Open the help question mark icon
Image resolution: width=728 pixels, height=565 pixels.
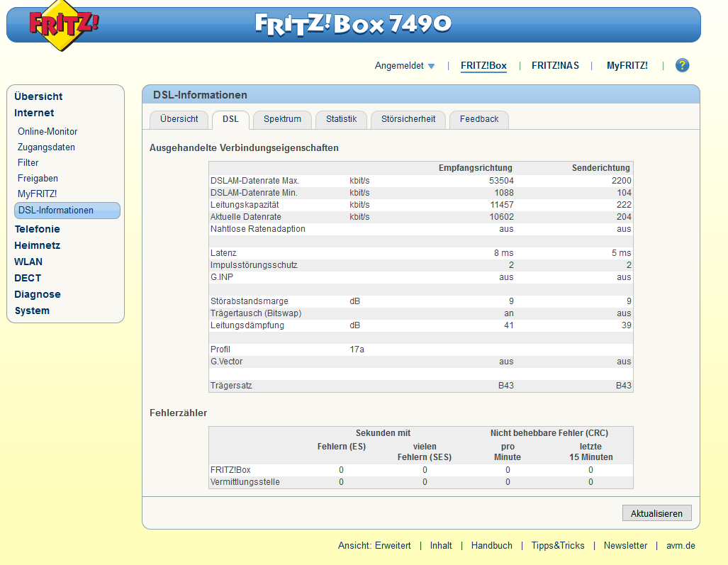click(x=682, y=65)
